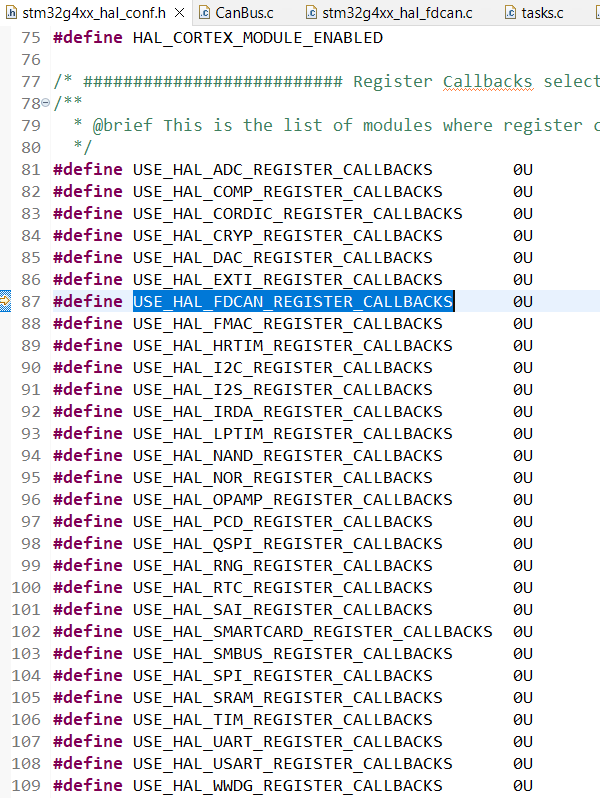Click USE_HAL_EXTI_REGISTER_CALLBACKS macro name
600x798 pixels.
(x=288, y=280)
